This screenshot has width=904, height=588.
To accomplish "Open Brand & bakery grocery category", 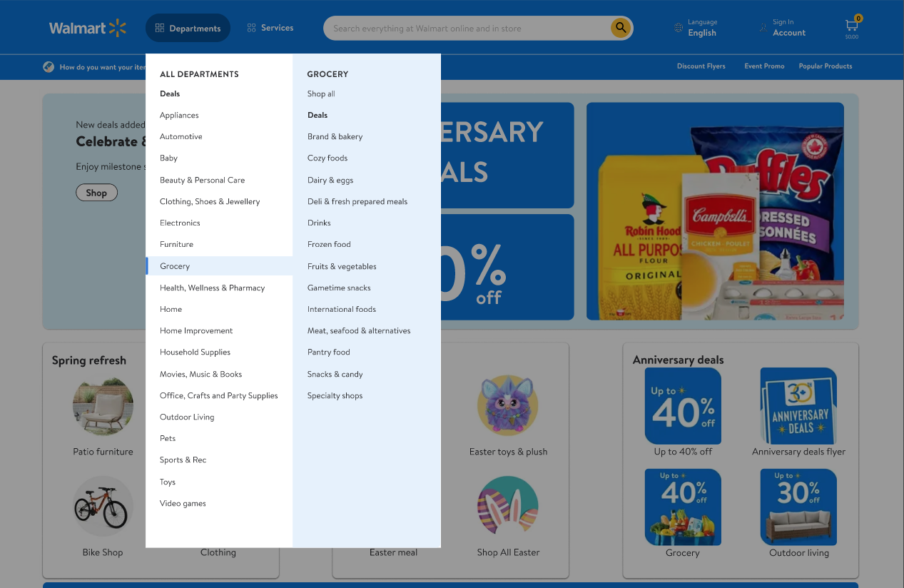I will coord(335,136).
